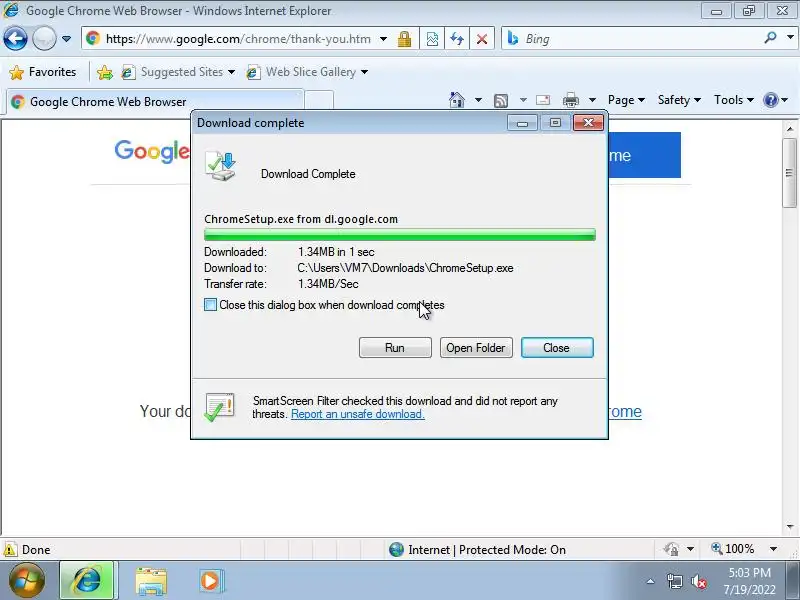This screenshot has width=800, height=600.
Task: Click the Help question mark icon
Action: click(x=770, y=100)
